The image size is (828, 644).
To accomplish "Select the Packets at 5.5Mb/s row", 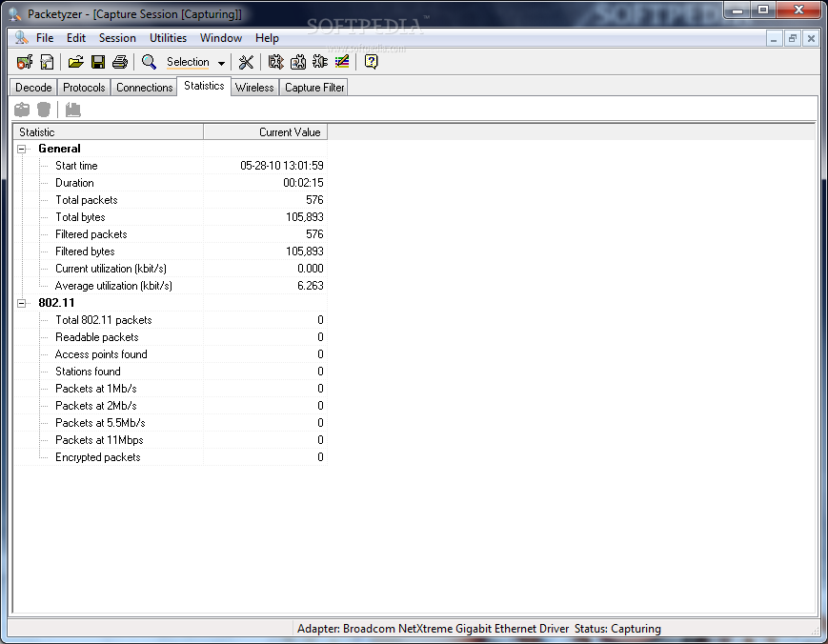I will click(x=170, y=423).
